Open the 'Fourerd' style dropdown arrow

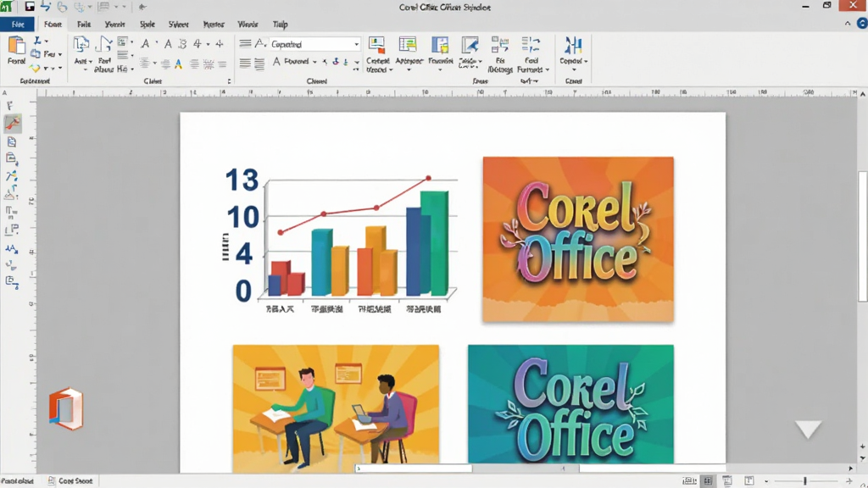(315, 62)
